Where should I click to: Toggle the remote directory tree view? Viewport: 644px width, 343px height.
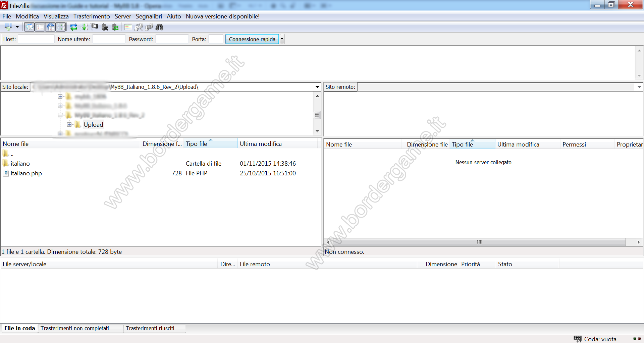(x=50, y=27)
